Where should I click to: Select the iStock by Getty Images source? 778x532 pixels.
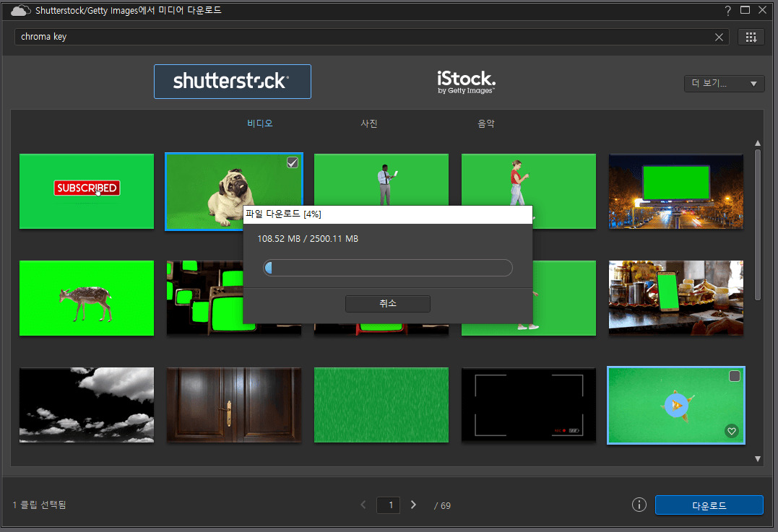[x=466, y=82]
